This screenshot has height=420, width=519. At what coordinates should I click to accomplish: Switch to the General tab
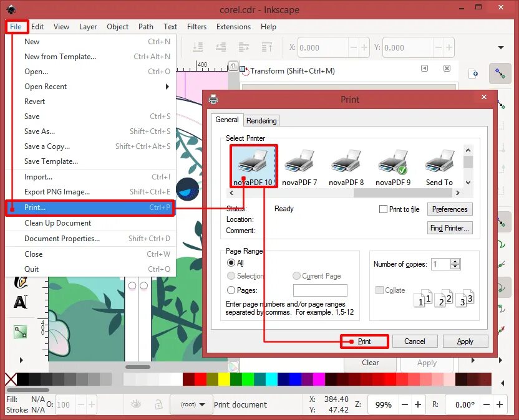click(227, 120)
